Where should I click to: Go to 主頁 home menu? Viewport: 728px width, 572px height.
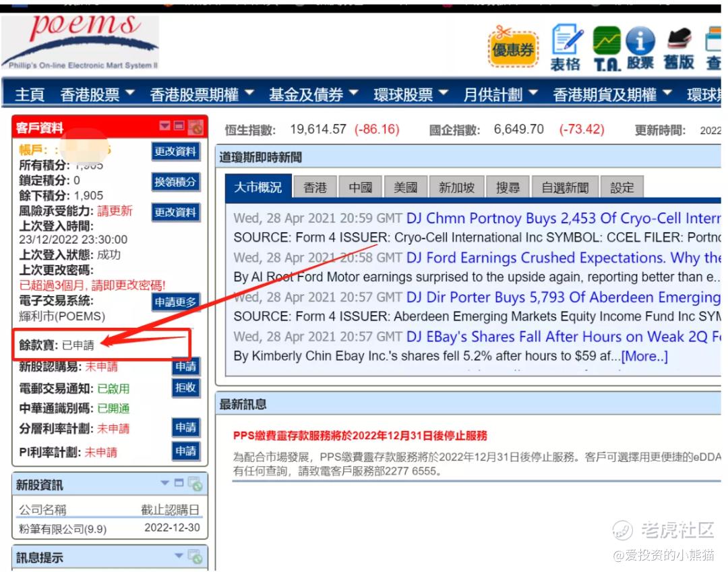coord(30,95)
